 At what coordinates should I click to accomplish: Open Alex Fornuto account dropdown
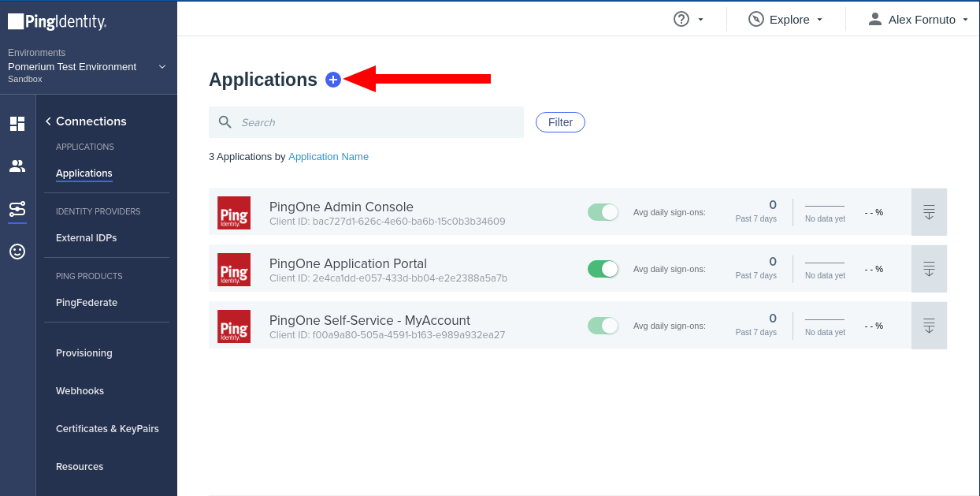coord(965,20)
